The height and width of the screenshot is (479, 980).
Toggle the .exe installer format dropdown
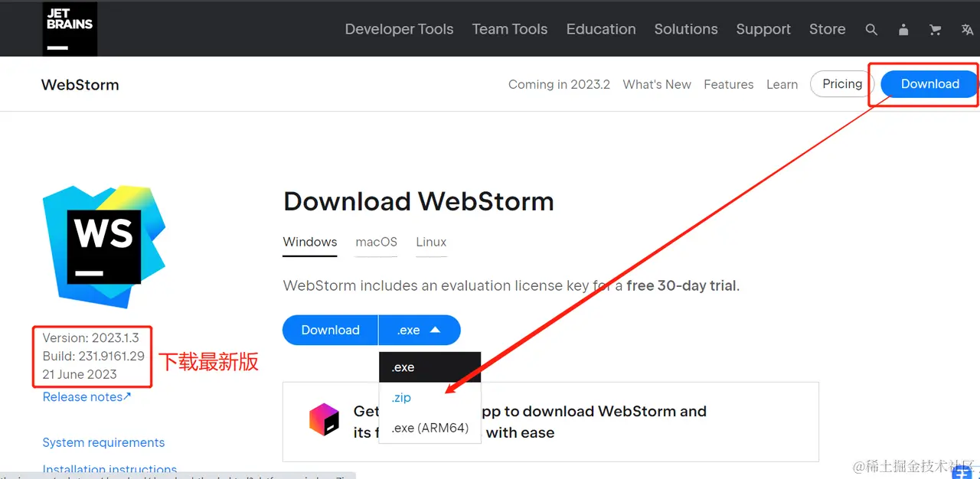tap(420, 330)
